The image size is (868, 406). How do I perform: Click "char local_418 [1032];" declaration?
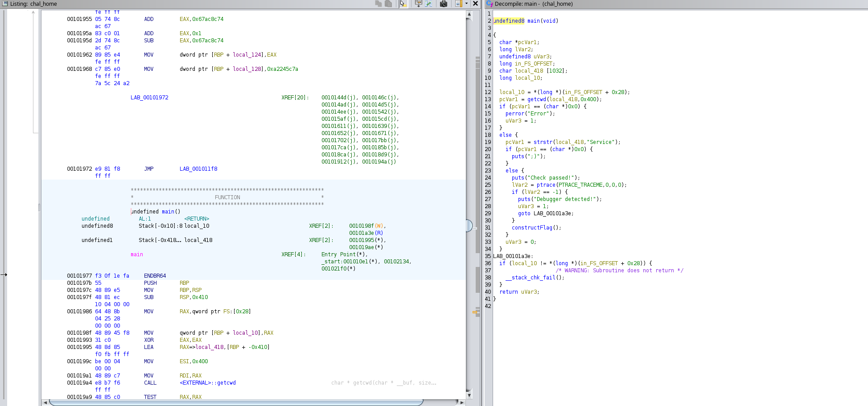click(533, 71)
